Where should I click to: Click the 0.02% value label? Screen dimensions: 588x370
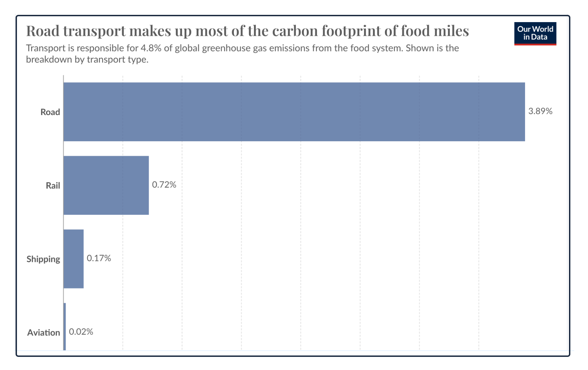coord(81,332)
